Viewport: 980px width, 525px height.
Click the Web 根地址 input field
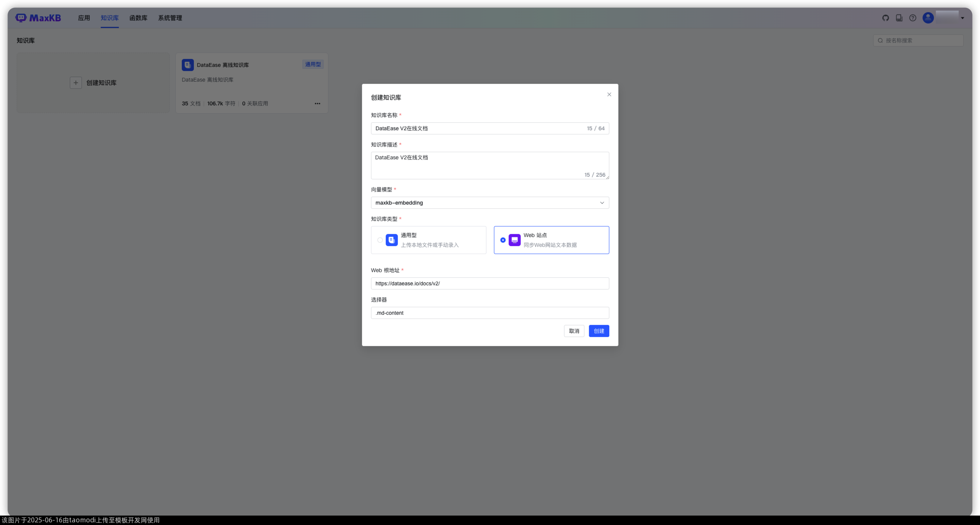tap(489, 283)
